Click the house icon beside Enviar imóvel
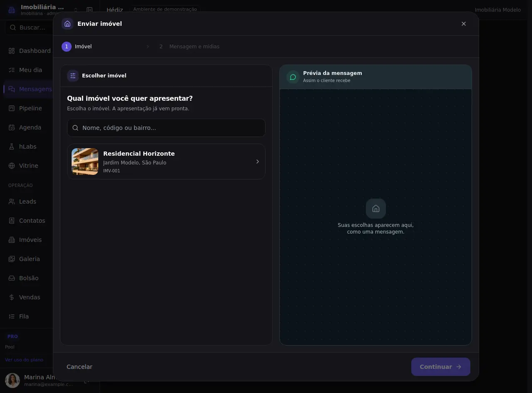532x393 pixels. pos(67,24)
